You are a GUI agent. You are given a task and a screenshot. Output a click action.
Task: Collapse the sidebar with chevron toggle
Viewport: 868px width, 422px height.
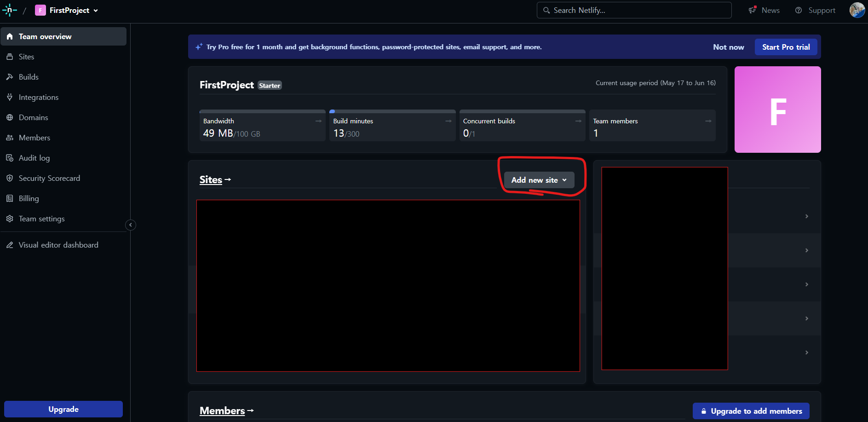pos(131,225)
